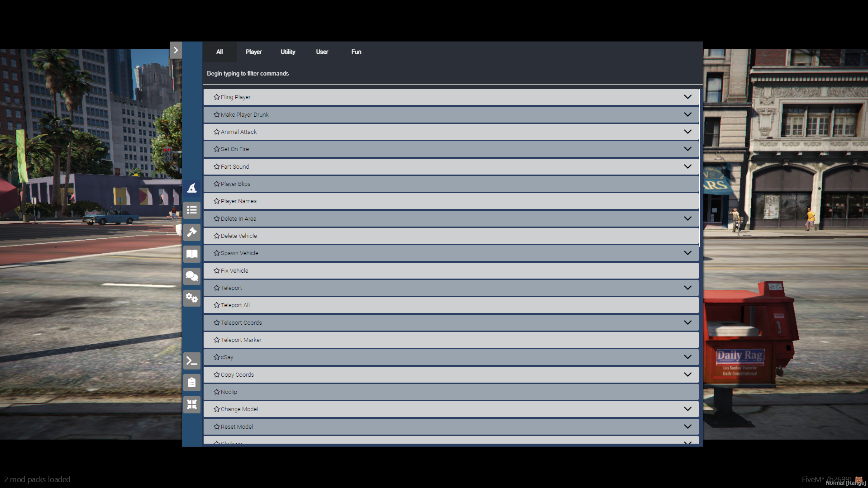Favorite the Fling Player command star

[x=216, y=97]
